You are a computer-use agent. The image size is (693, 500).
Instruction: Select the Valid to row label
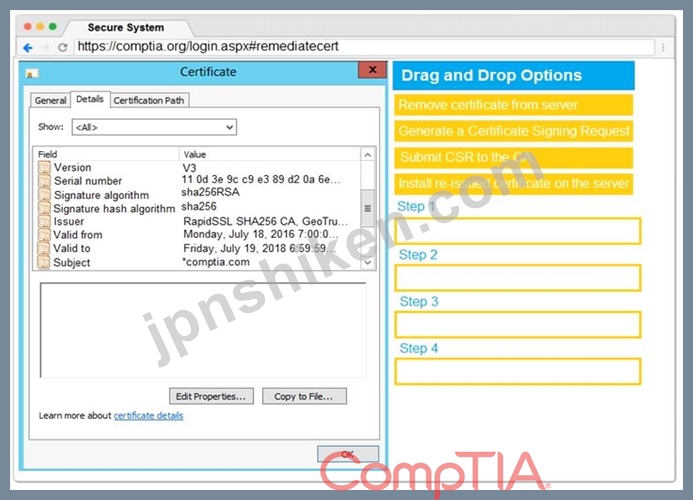[x=72, y=248]
